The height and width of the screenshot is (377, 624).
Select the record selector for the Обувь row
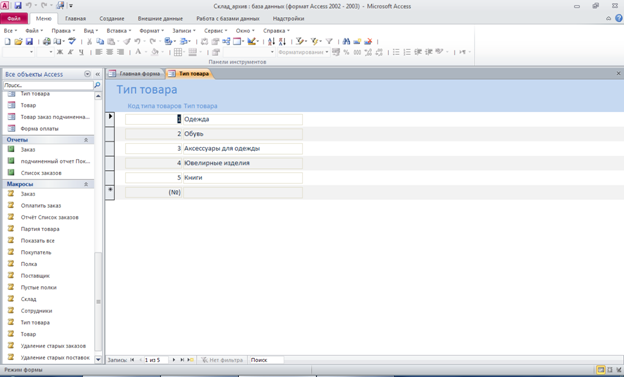(110, 134)
